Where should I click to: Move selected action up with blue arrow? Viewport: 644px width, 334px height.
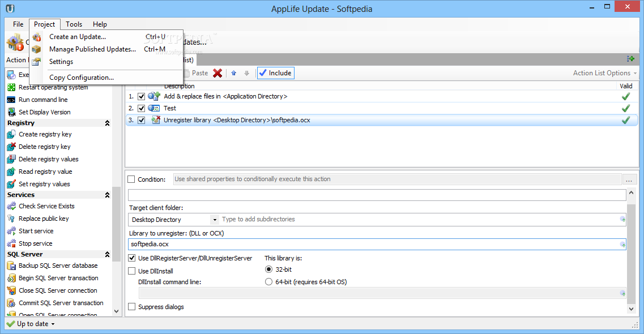tap(234, 73)
